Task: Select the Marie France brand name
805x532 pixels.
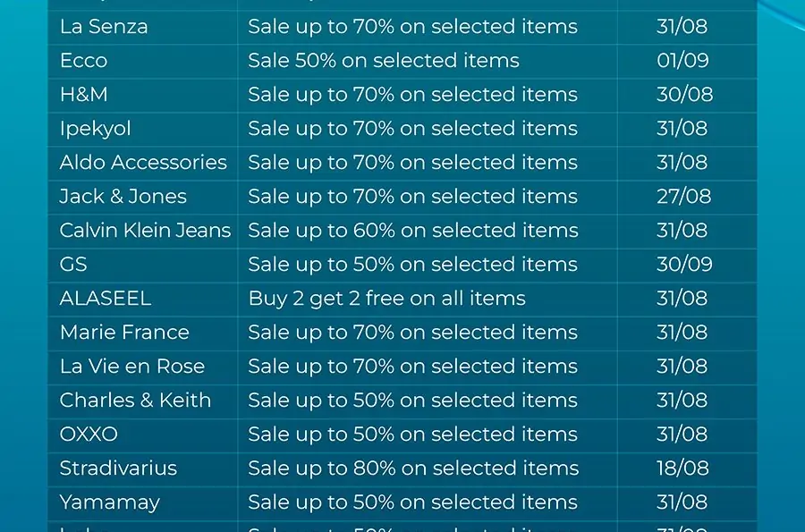Action: (124, 333)
